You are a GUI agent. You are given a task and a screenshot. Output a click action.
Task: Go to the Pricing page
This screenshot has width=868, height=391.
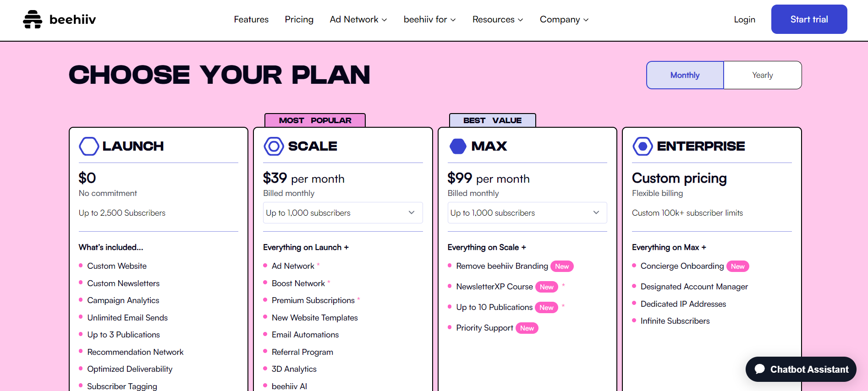[x=299, y=19]
